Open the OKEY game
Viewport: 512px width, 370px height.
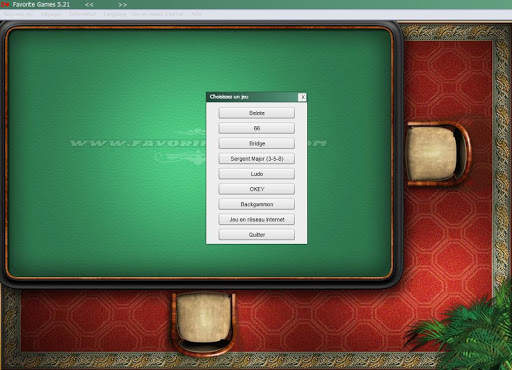257,189
